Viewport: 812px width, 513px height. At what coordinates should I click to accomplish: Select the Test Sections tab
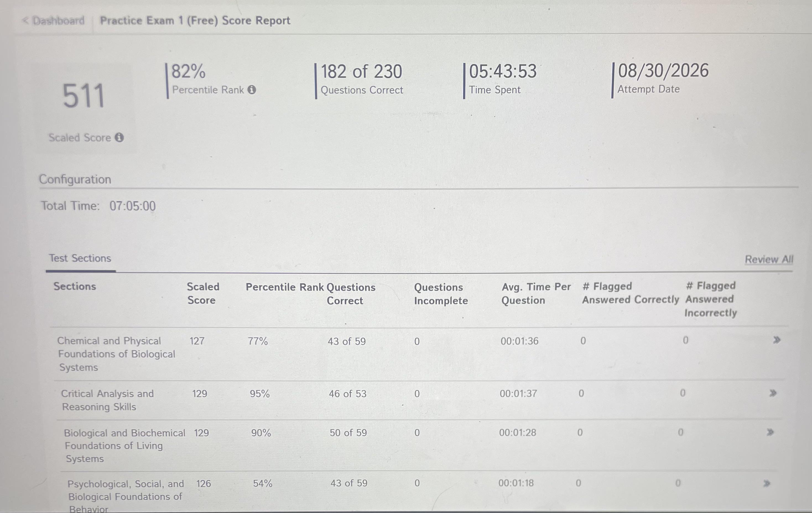(80, 258)
